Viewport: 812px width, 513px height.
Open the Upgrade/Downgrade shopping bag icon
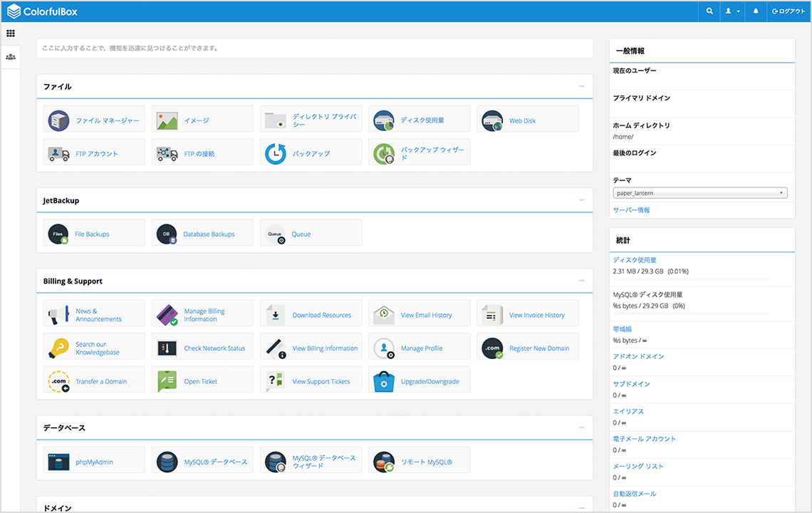pos(384,381)
